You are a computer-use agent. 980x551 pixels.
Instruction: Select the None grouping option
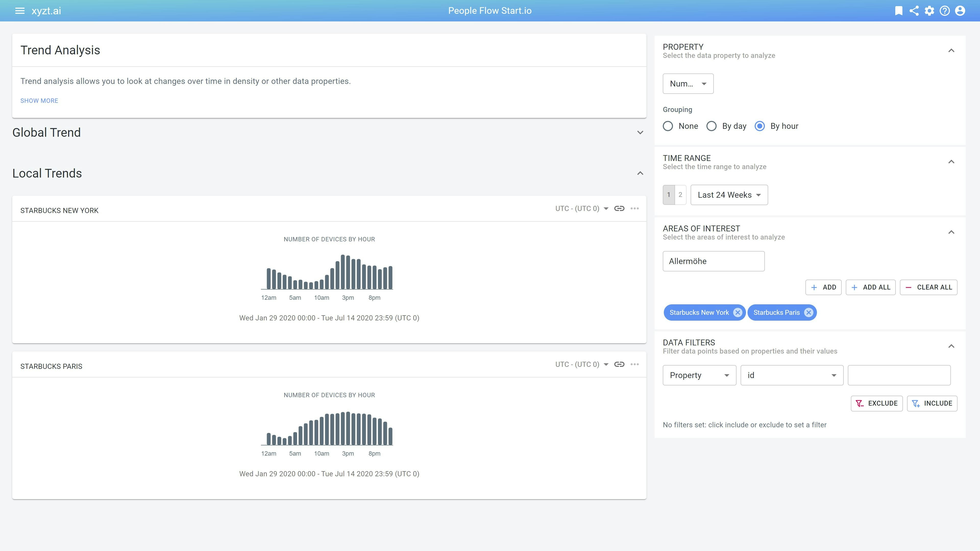tap(668, 126)
